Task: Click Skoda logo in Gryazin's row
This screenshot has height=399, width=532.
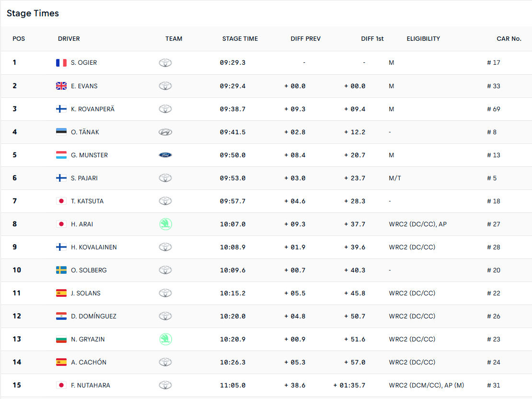Action: tap(165, 339)
